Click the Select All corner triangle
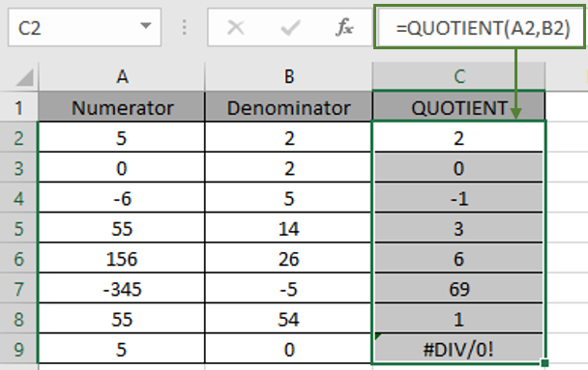 click(x=25, y=78)
